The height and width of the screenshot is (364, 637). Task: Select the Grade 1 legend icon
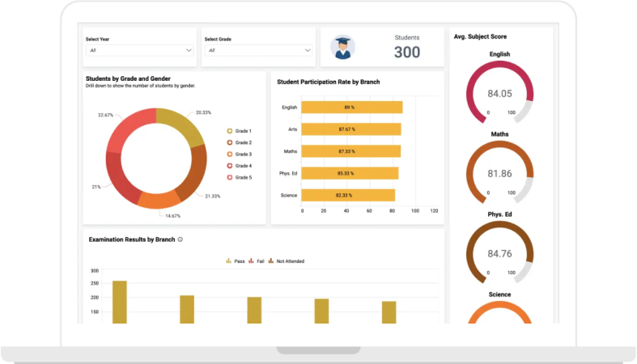pyautogui.click(x=230, y=131)
